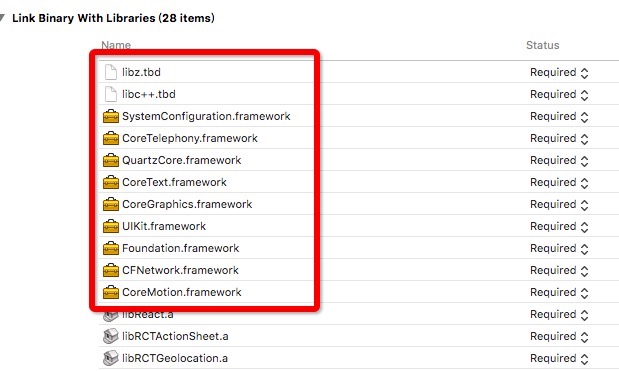Image resolution: width=619 pixels, height=371 pixels.
Task: Open the status popup for Foundation.framework
Action: tap(559, 248)
